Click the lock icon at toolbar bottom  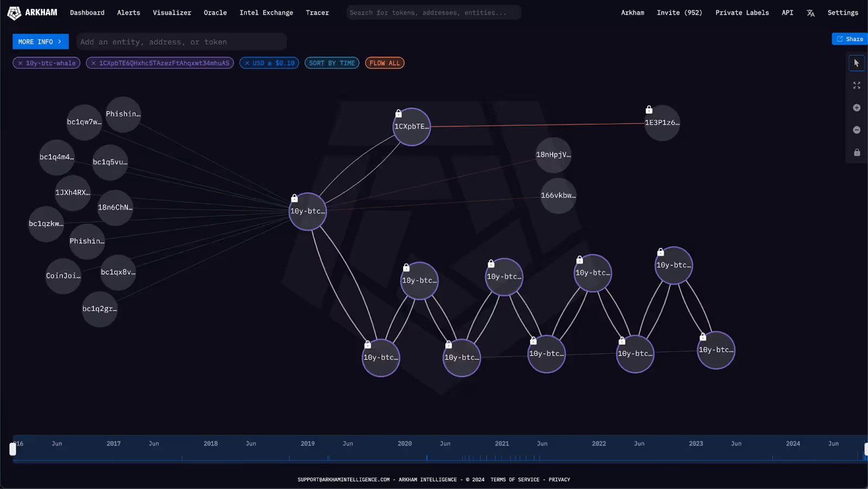tap(856, 152)
